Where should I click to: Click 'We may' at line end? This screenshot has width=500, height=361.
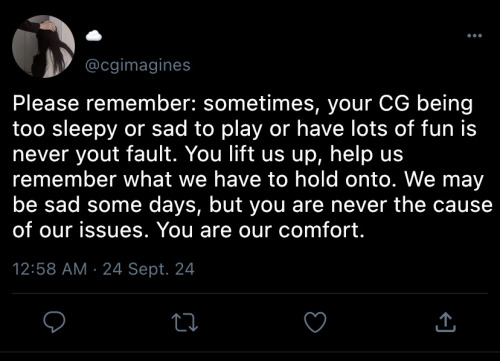(444, 180)
